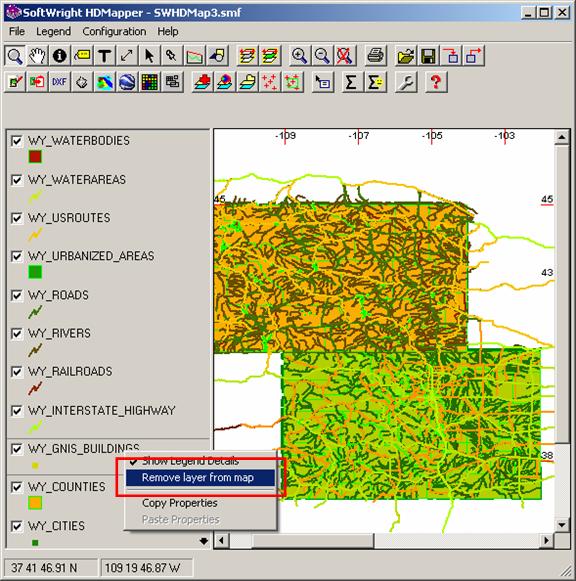Viewport: 576px width, 581px height.
Task: Open the Help menu
Action: [168, 31]
